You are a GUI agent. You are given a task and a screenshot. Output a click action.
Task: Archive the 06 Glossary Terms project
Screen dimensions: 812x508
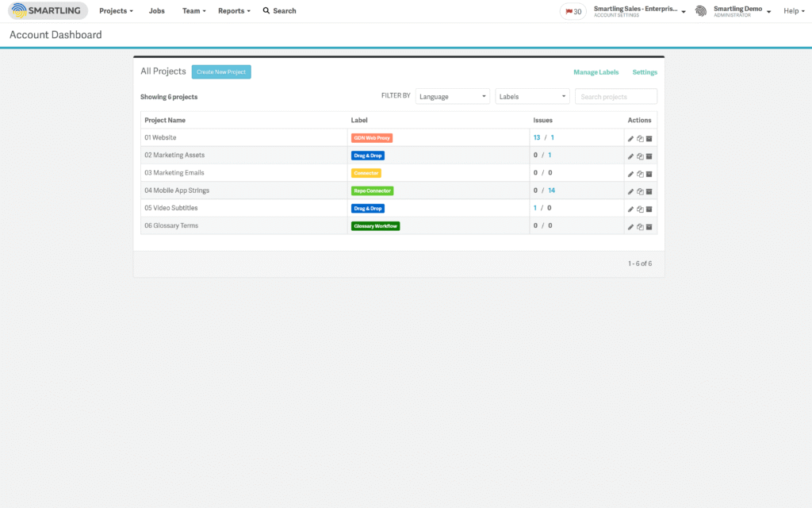[649, 225]
